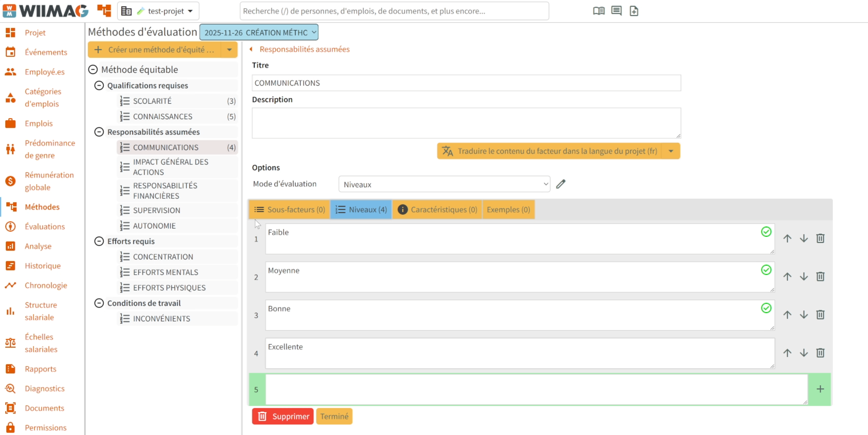Click the Terminé button

point(334,416)
